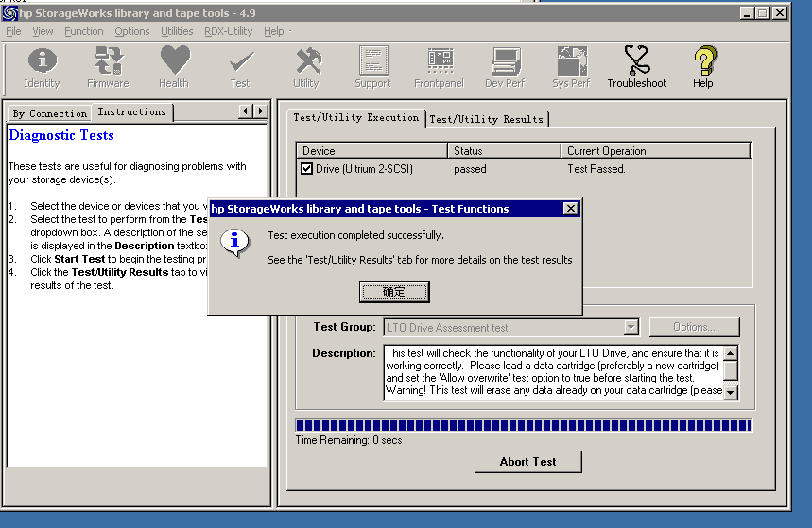Click the Test checkmark icon
The image size is (812, 528).
[240, 67]
